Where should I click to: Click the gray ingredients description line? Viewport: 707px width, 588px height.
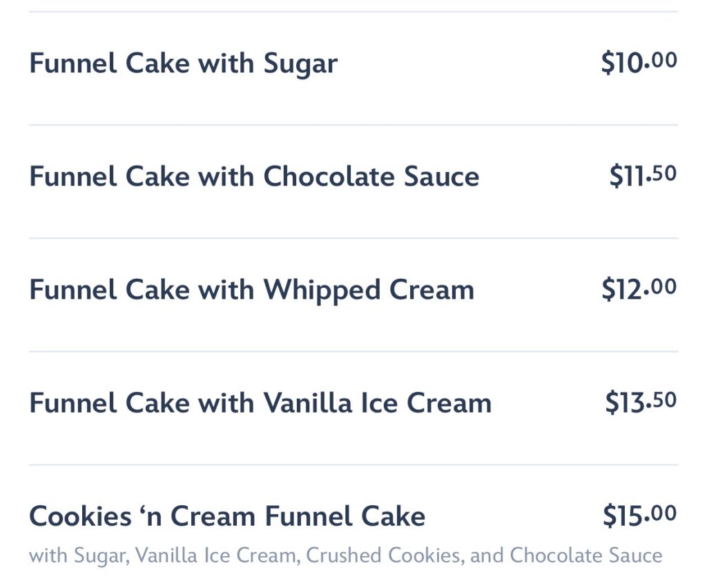click(345, 556)
